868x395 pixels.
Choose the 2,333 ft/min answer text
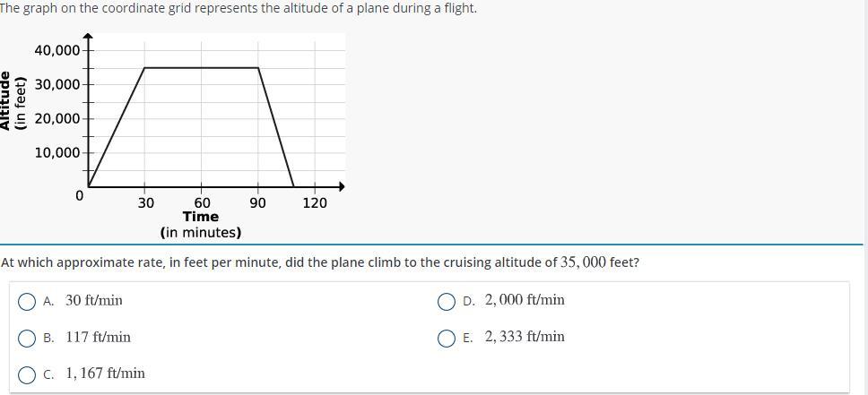click(525, 337)
